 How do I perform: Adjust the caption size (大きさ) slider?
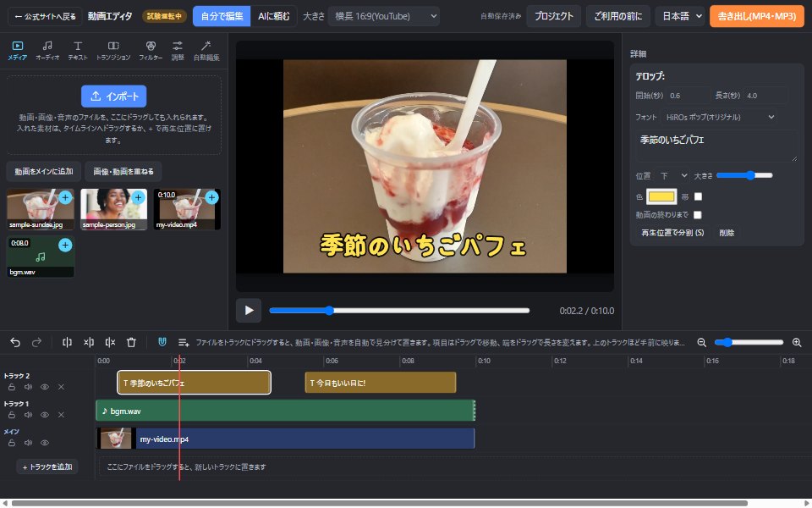[744, 176]
